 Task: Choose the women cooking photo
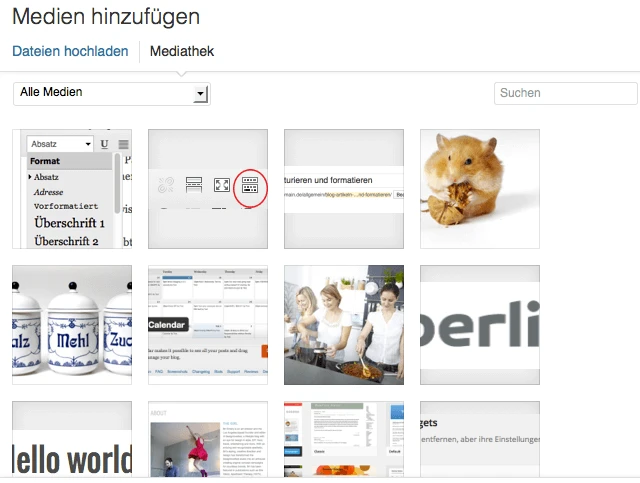(344, 325)
